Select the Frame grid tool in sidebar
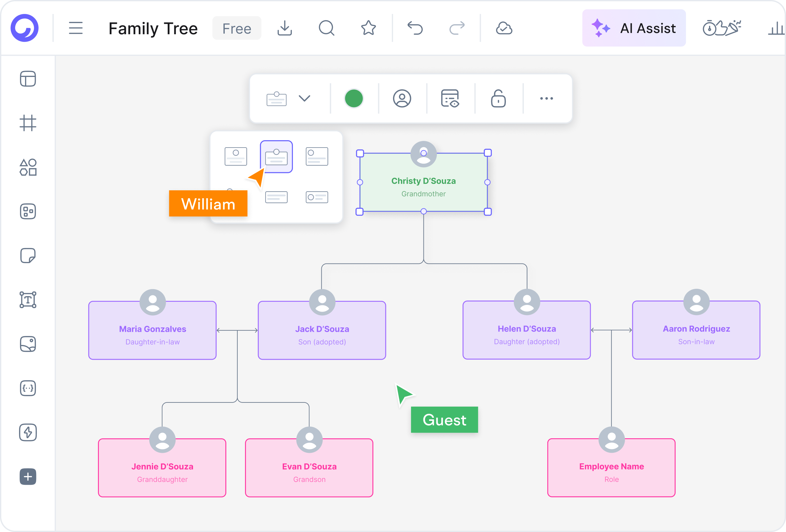 pos(28,123)
